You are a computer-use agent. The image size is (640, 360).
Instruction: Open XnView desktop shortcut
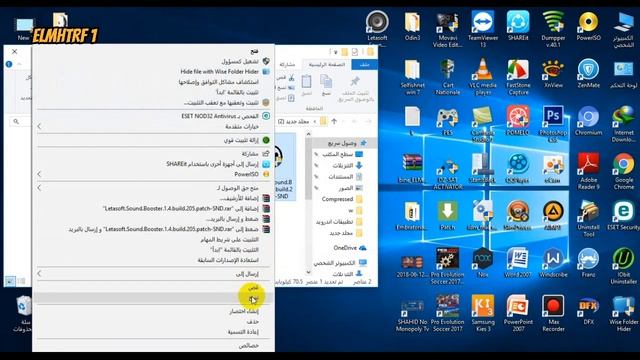[x=553, y=73]
